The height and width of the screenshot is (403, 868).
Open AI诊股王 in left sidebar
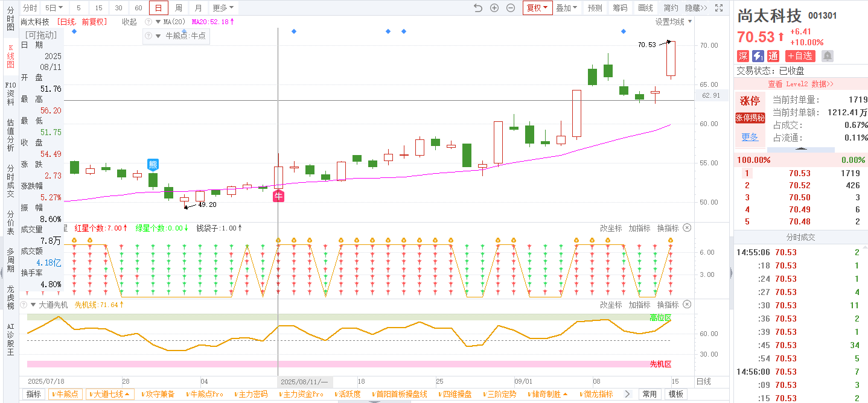coord(10,340)
